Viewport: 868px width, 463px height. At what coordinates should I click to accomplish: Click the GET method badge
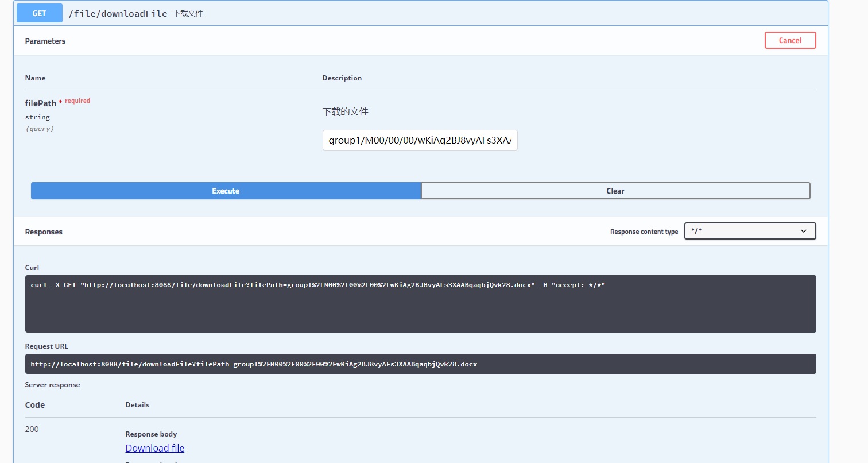click(x=39, y=13)
